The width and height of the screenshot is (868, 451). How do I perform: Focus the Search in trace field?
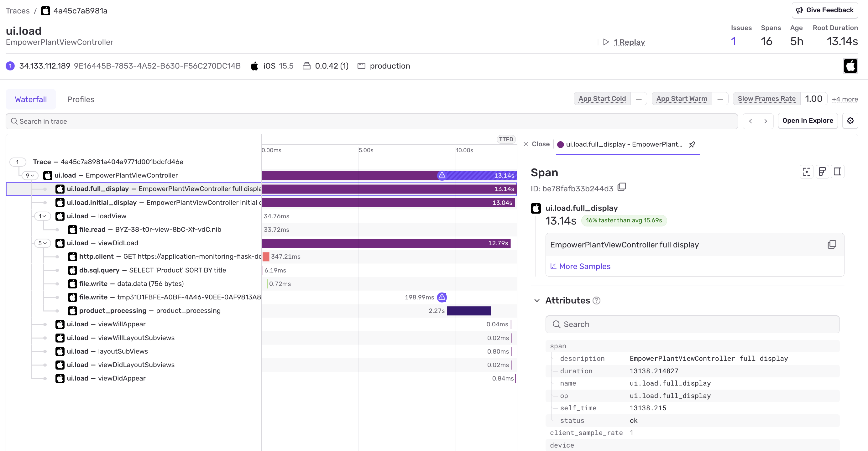tap(371, 121)
